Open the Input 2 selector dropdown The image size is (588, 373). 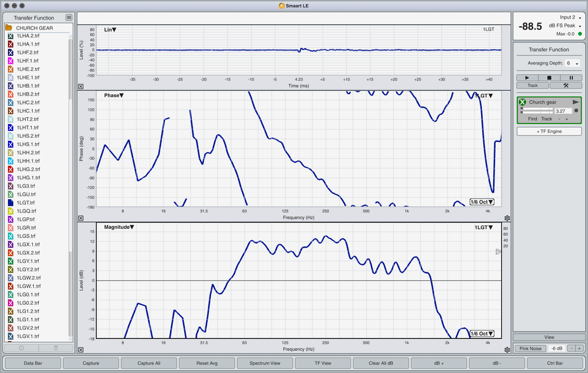pos(570,17)
